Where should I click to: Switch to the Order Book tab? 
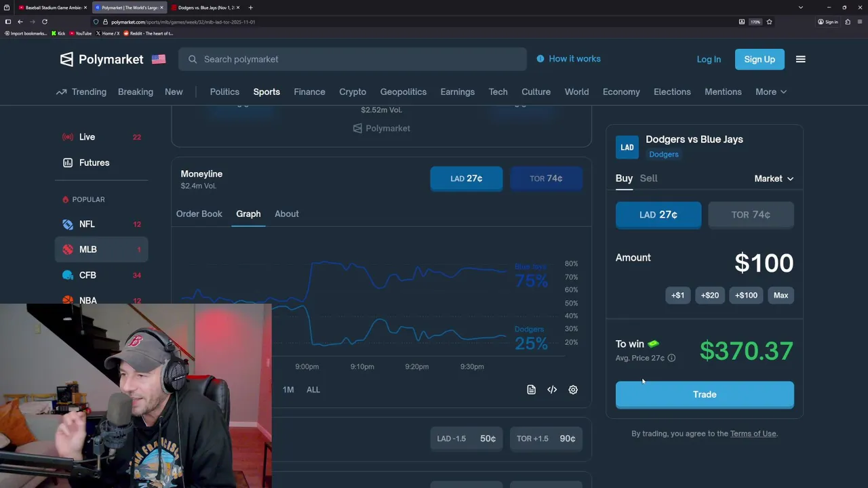199,213
